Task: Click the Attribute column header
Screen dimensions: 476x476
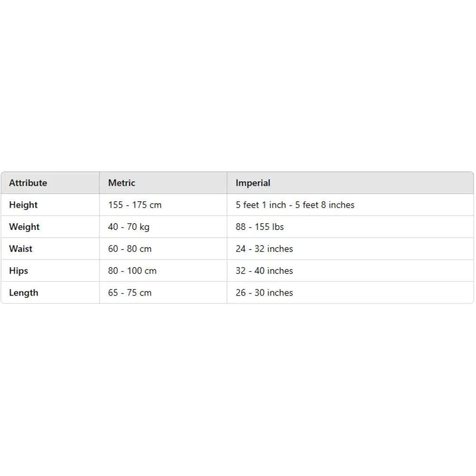Action: (x=28, y=183)
